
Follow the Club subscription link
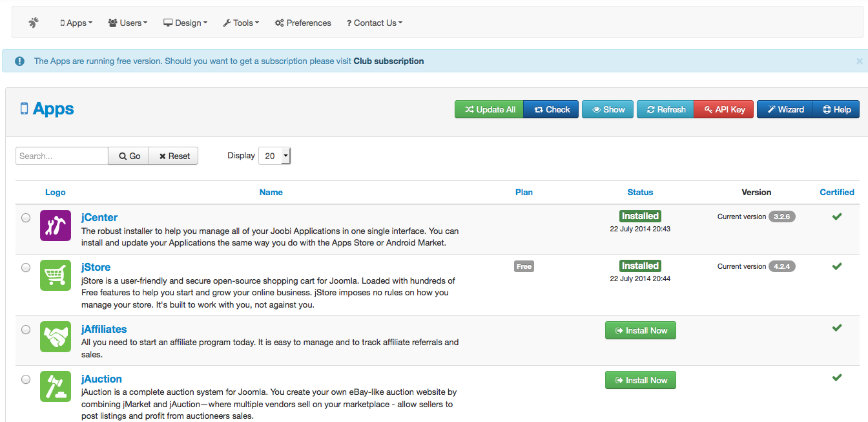click(389, 61)
